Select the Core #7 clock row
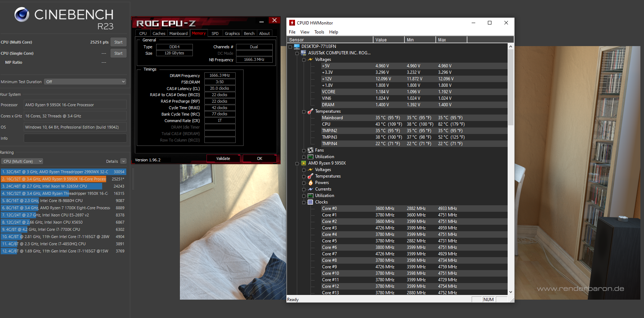The image size is (644, 318). coord(414,254)
